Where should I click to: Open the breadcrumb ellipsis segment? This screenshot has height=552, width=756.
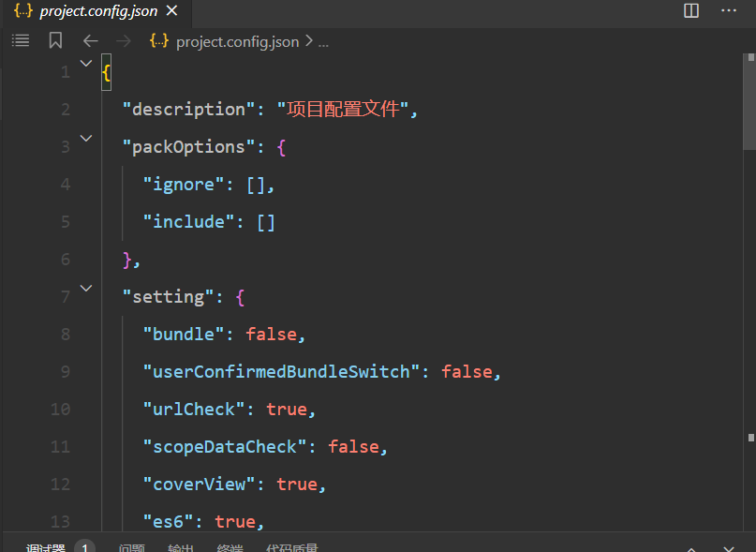[x=323, y=43]
